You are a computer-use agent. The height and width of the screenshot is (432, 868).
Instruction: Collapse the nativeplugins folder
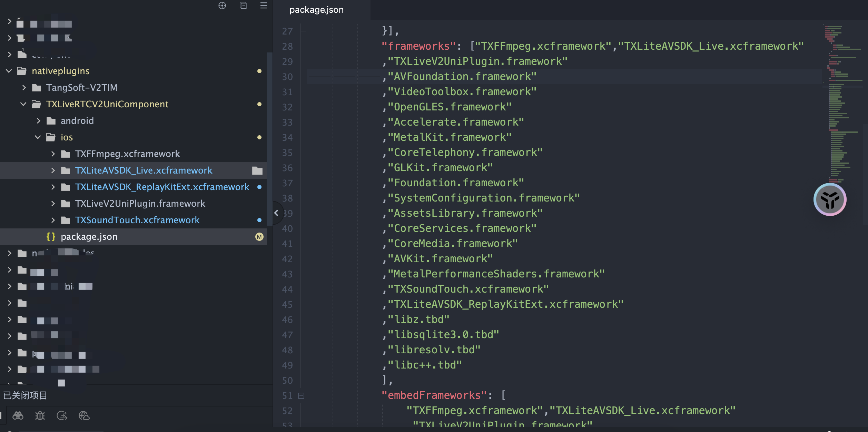[9, 71]
